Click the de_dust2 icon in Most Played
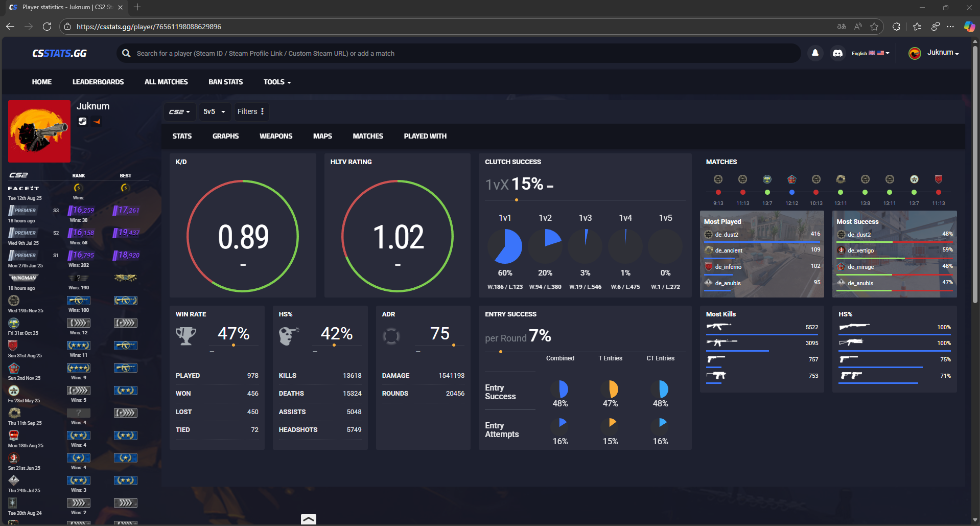Viewport: 980px width, 526px height. tap(709, 235)
